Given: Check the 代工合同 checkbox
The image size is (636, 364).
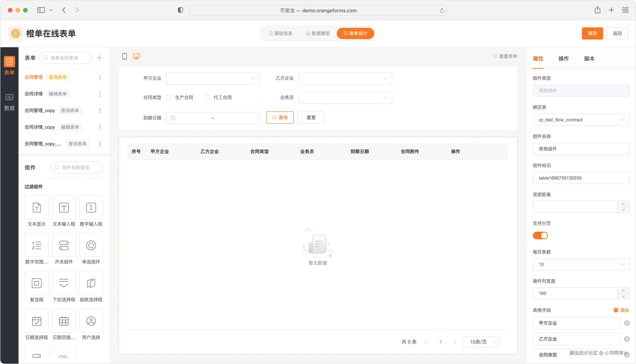Looking at the screenshot, I should (207, 98).
